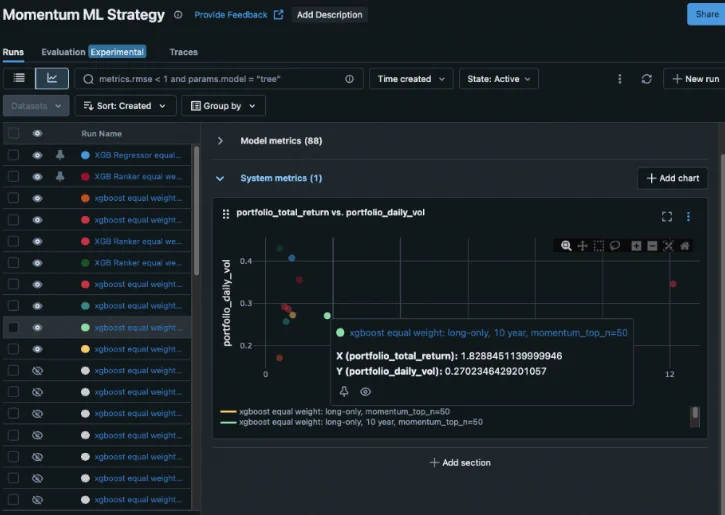Open the Provide Feedback link

tap(239, 15)
